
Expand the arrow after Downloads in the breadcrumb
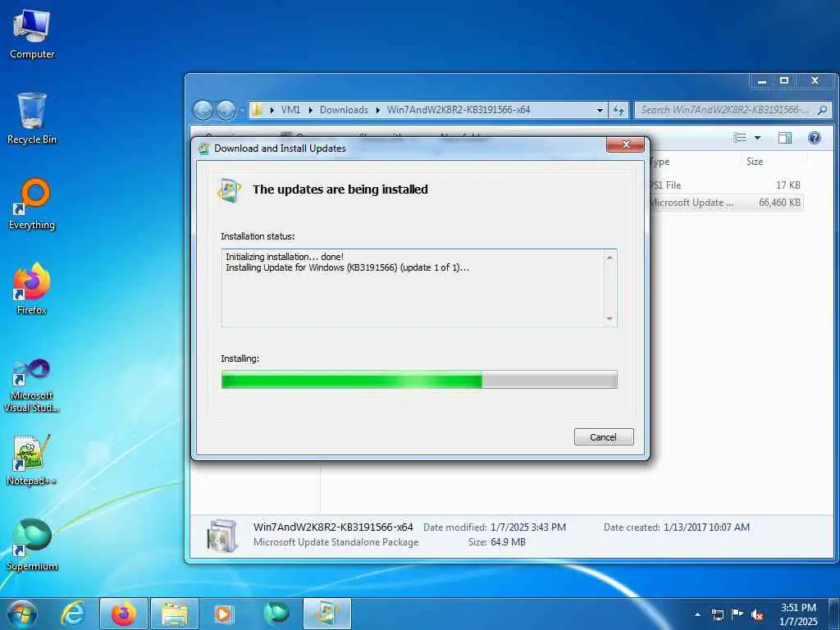[377, 111]
